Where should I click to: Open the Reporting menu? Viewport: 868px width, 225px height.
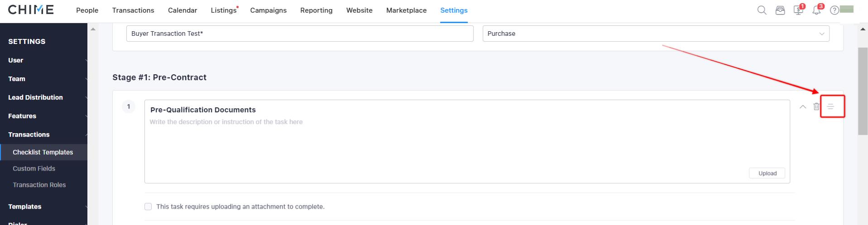tap(317, 10)
